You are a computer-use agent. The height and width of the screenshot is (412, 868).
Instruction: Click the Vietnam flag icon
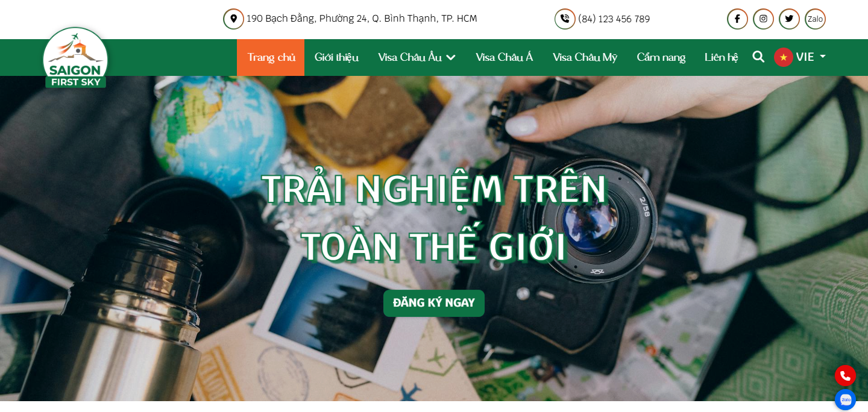click(783, 57)
